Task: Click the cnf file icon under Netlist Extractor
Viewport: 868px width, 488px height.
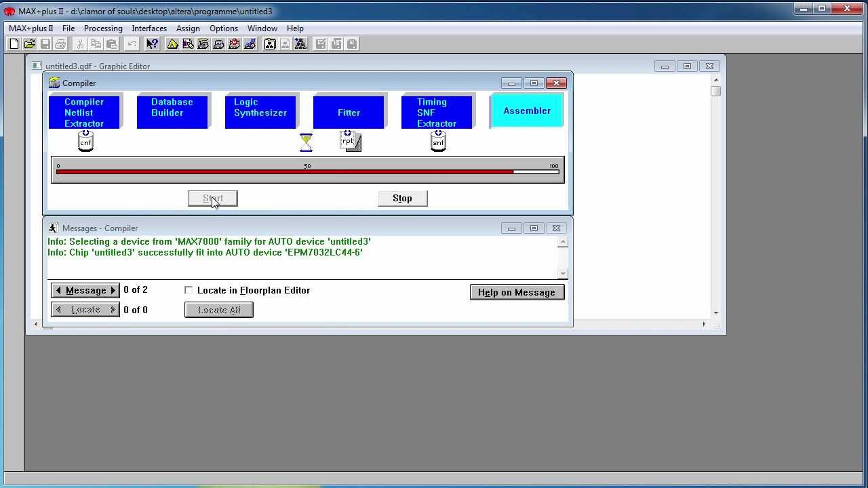Action: pyautogui.click(x=85, y=141)
